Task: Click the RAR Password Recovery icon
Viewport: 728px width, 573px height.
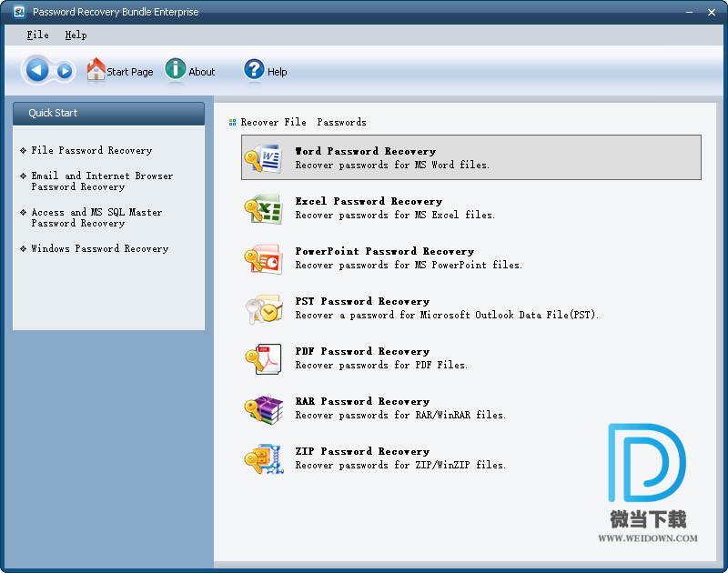Action: click(x=263, y=408)
